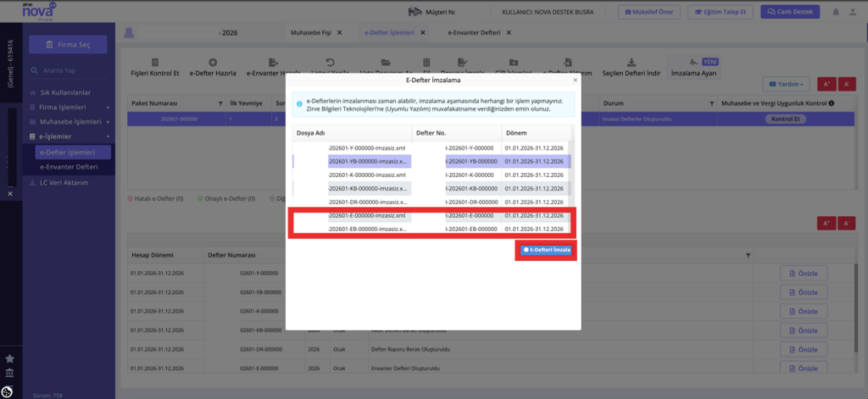This screenshot has width=868, height=399.
Task: Click filter icon in Durum column
Action: tap(712, 103)
